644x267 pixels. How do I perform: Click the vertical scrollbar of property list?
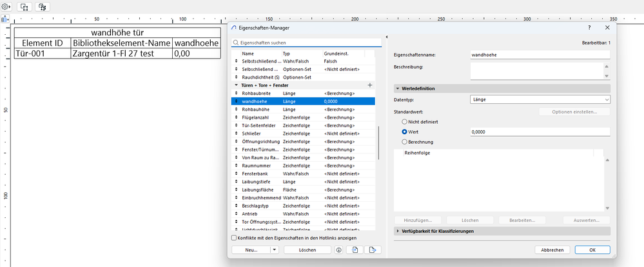[x=378, y=143]
